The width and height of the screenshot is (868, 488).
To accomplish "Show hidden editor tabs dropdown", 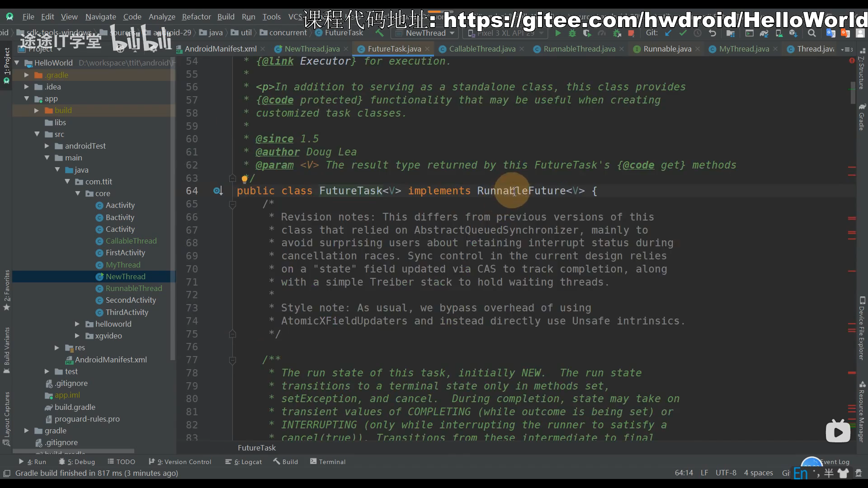I will (x=847, y=49).
